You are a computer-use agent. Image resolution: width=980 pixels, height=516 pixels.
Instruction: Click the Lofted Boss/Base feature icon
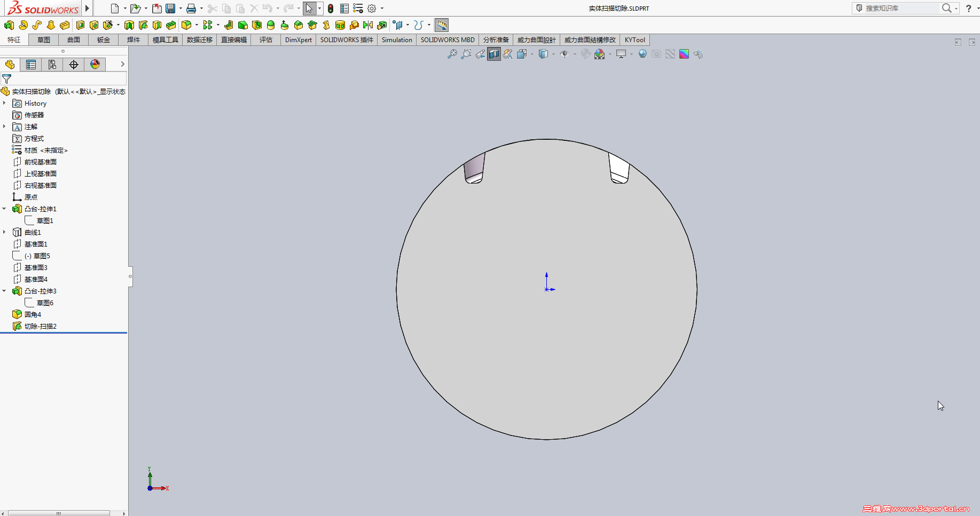[x=51, y=25]
